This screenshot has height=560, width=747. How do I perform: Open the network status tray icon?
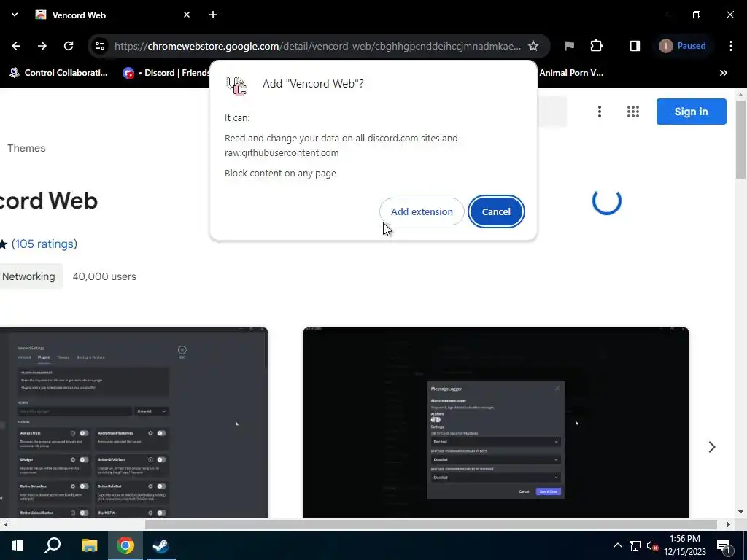pos(635,545)
